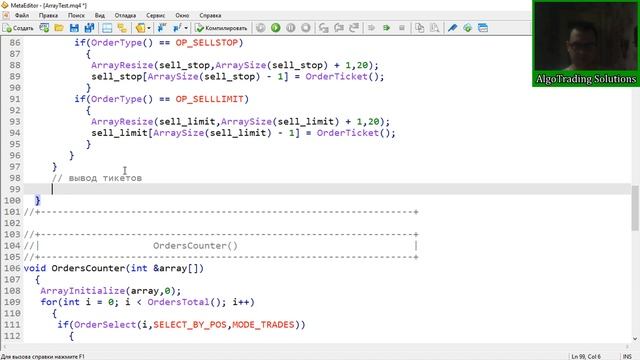
Task: Click the comment '// вывод тикетов' on line 98
Action: (97, 178)
